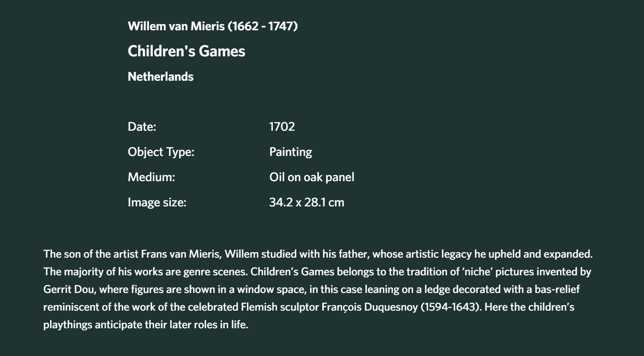Screen dimensions: 644x356
Task: Click the Painting object type value
Action: tap(291, 152)
